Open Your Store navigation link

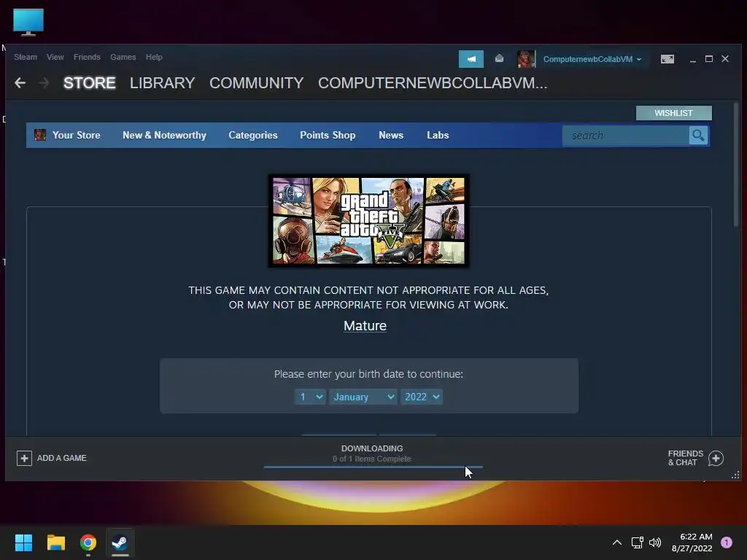76,135
